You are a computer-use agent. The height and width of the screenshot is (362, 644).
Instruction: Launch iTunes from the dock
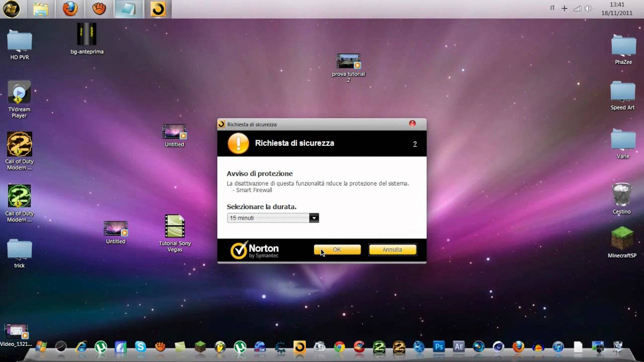point(558,346)
